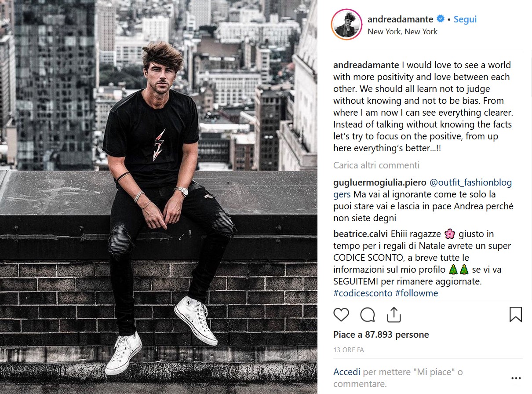Click the 13 ORE FA timestamp
The width and height of the screenshot is (532, 394).
[349, 350]
